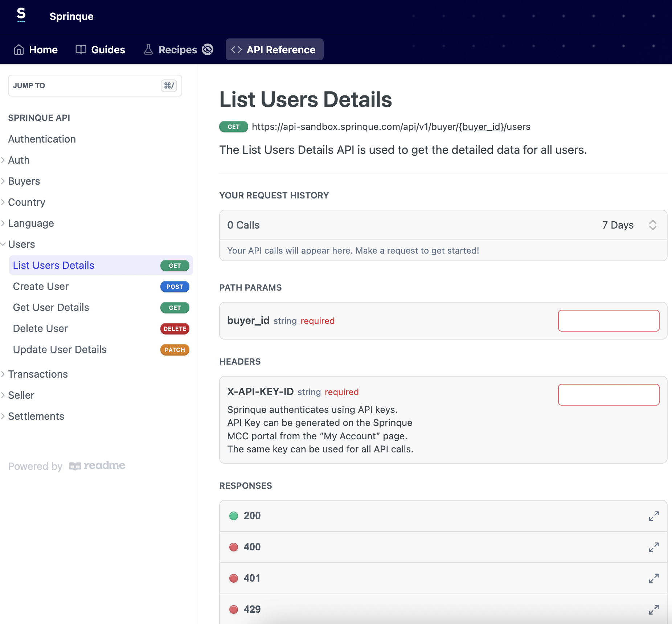Open the Update User Details endpoint

pyautogui.click(x=60, y=349)
